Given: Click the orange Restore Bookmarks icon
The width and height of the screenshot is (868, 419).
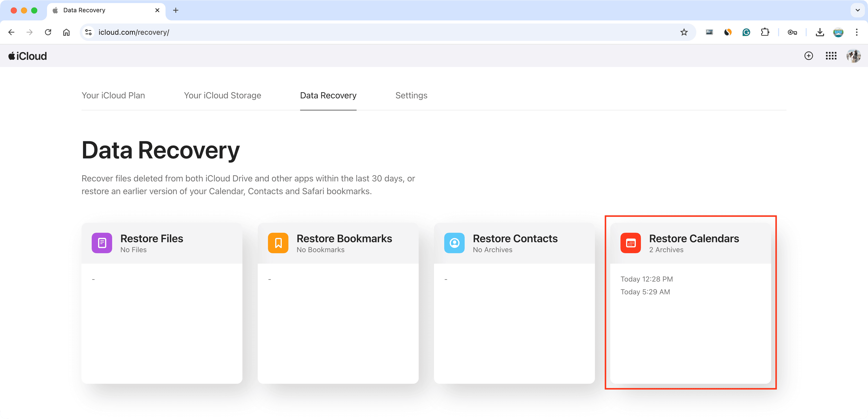Looking at the screenshot, I should point(278,243).
